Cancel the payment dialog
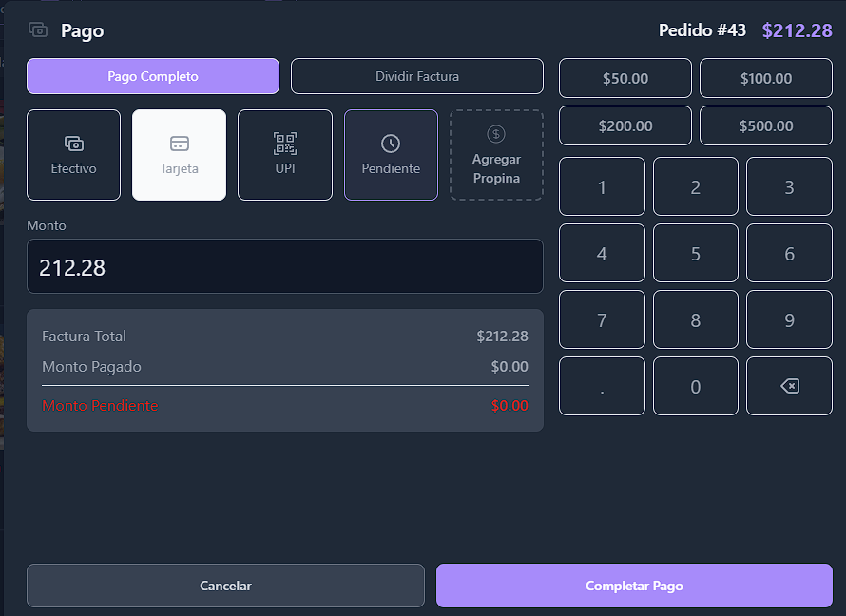Screen dimensions: 846x616 click(225, 586)
